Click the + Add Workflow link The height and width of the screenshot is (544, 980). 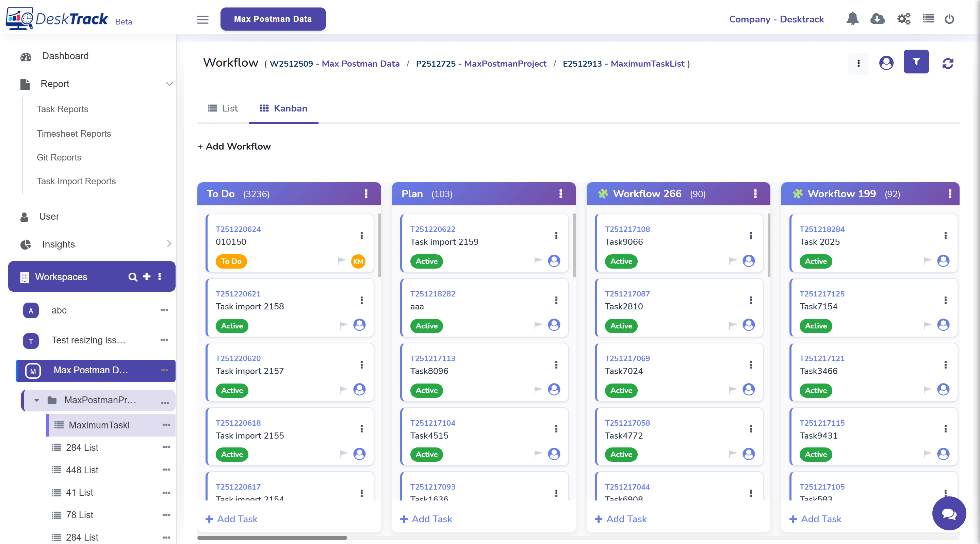tap(234, 146)
